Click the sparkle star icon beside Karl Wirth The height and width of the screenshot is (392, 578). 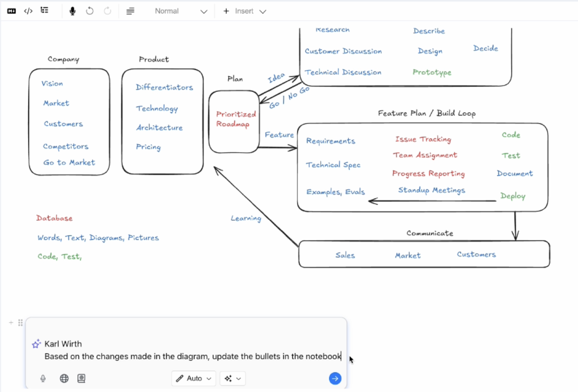pos(36,344)
